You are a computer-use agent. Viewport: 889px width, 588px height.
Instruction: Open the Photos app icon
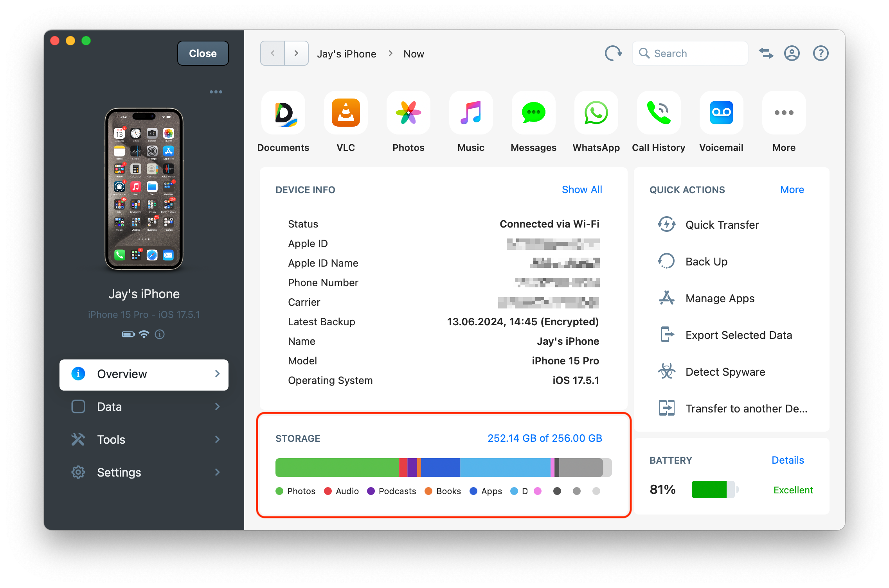pyautogui.click(x=409, y=113)
